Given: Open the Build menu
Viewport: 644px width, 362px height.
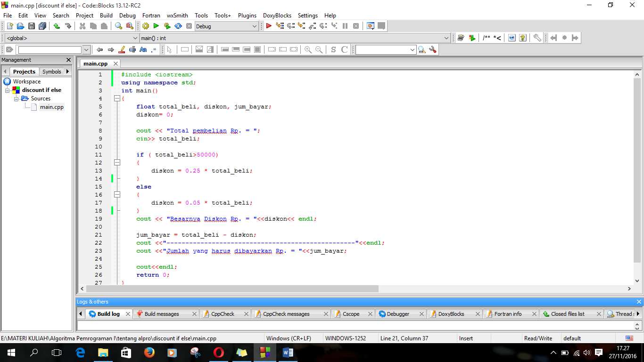Looking at the screenshot, I should [x=106, y=16].
